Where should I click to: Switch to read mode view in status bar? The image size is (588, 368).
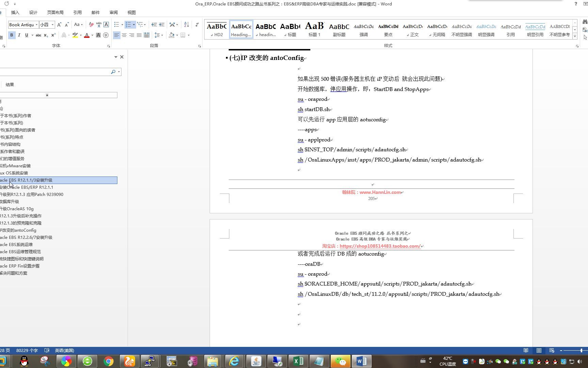pos(526,350)
